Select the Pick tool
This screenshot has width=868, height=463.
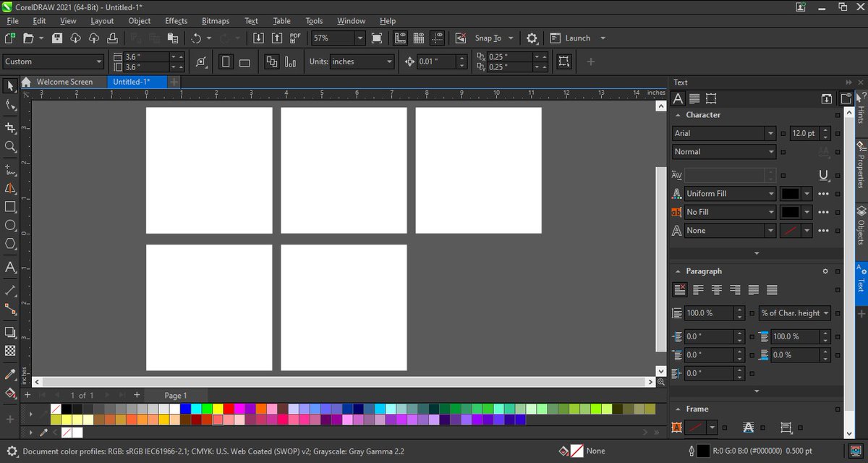(x=10, y=86)
